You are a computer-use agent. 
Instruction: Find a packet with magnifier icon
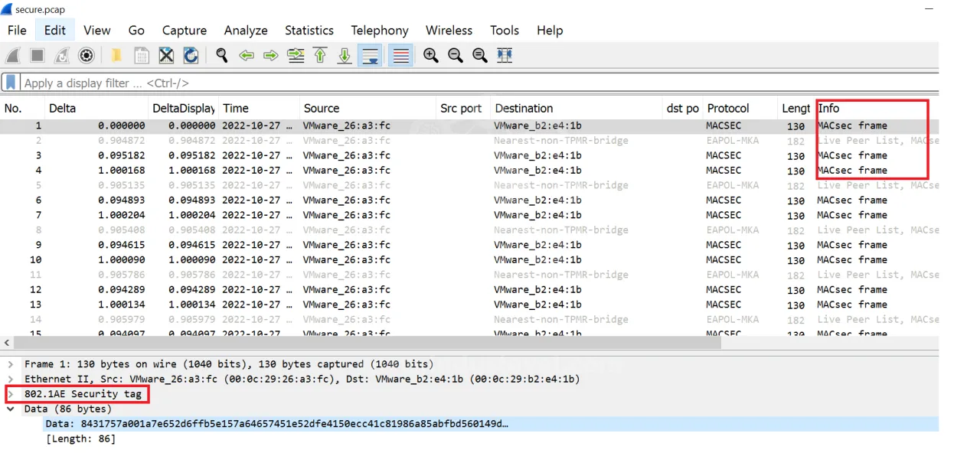222,55
